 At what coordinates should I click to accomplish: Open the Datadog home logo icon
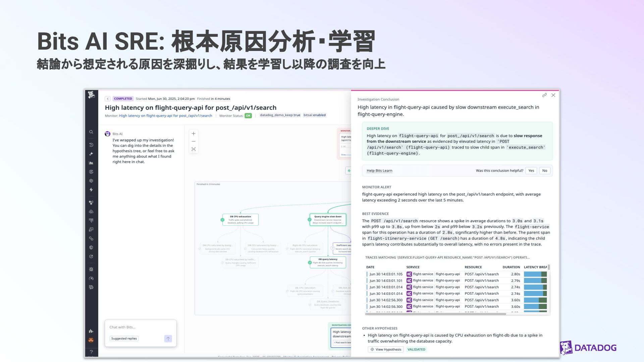point(91,95)
